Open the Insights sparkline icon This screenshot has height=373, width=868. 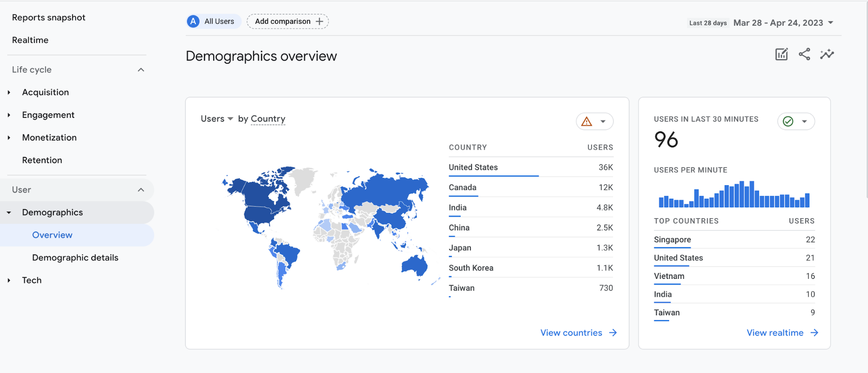[x=827, y=54]
